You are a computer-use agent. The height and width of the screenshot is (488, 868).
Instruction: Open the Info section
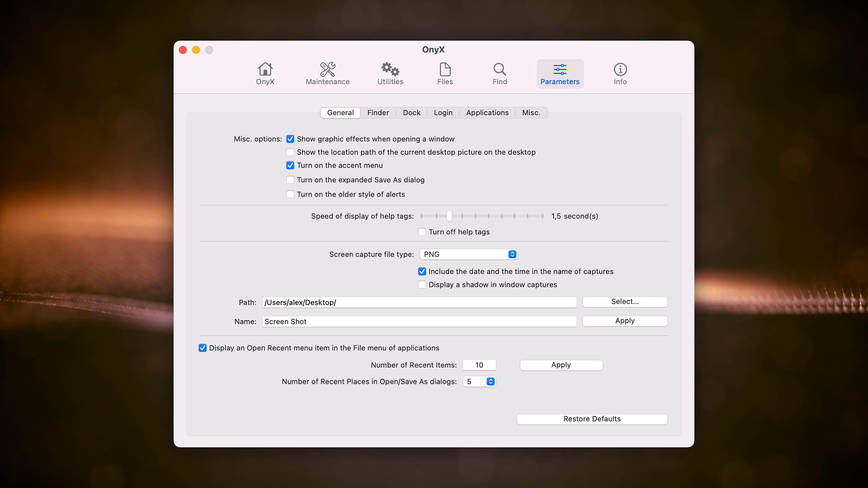pyautogui.click(x=620, y=74)
